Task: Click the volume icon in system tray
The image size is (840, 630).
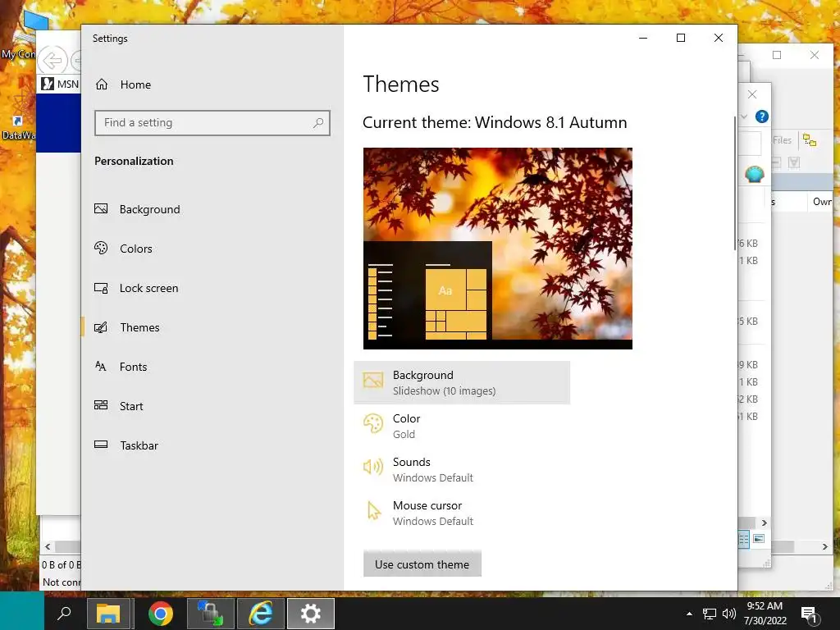Action: tap(728, 614)
